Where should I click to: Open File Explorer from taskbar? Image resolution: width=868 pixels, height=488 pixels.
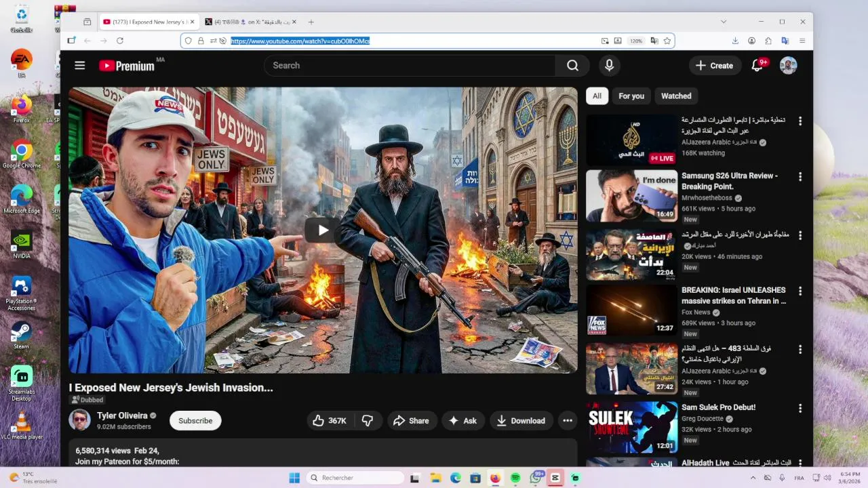(x=435, y=478)
